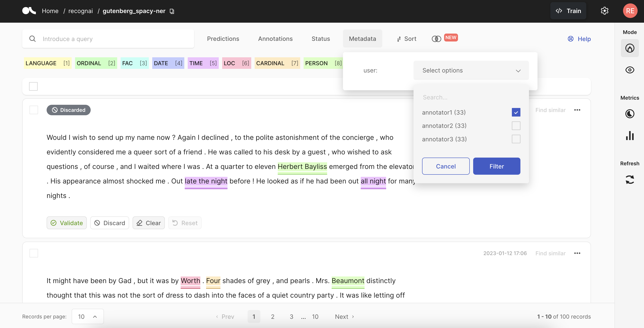Open bar chart statistics icon
Screen dimensions: 644x328
coord(629,136)
